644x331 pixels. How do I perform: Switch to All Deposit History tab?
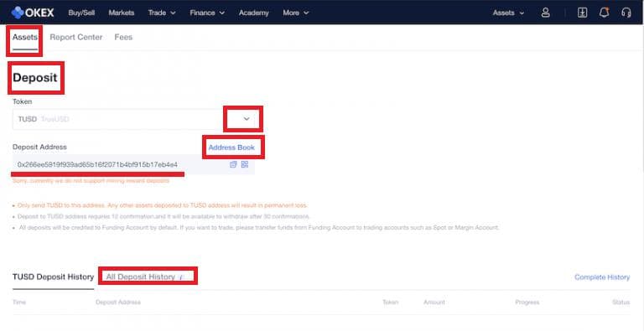[141, 277]
